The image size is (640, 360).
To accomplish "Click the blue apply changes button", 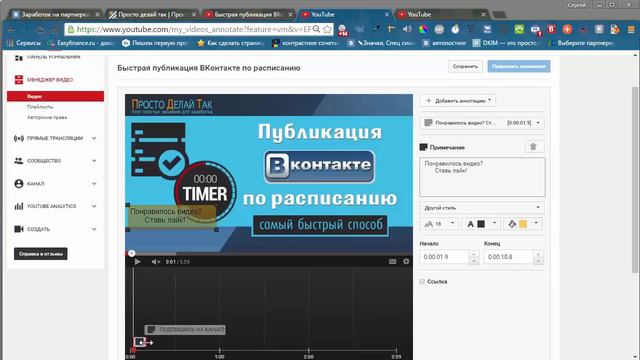I will click(x=519, y=66).
